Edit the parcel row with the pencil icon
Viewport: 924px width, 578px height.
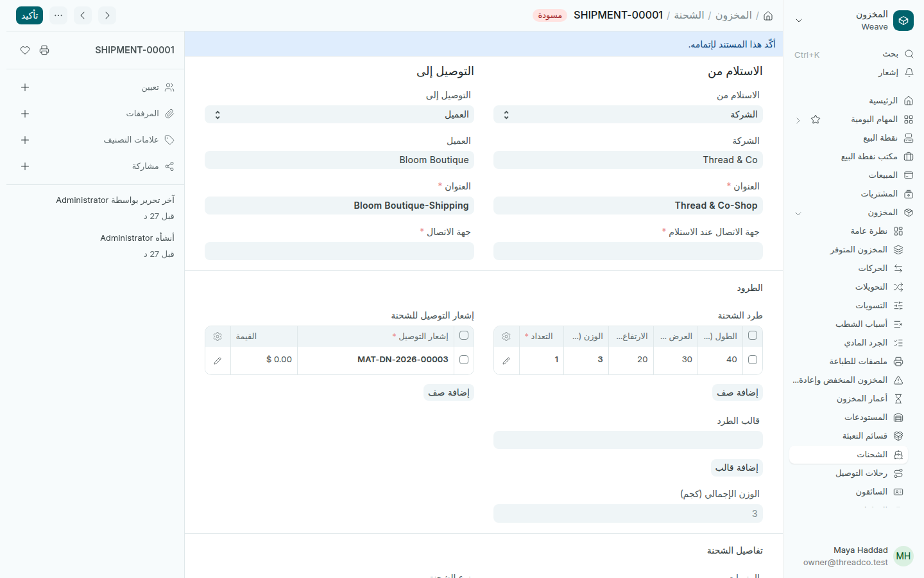pos(506,360)
